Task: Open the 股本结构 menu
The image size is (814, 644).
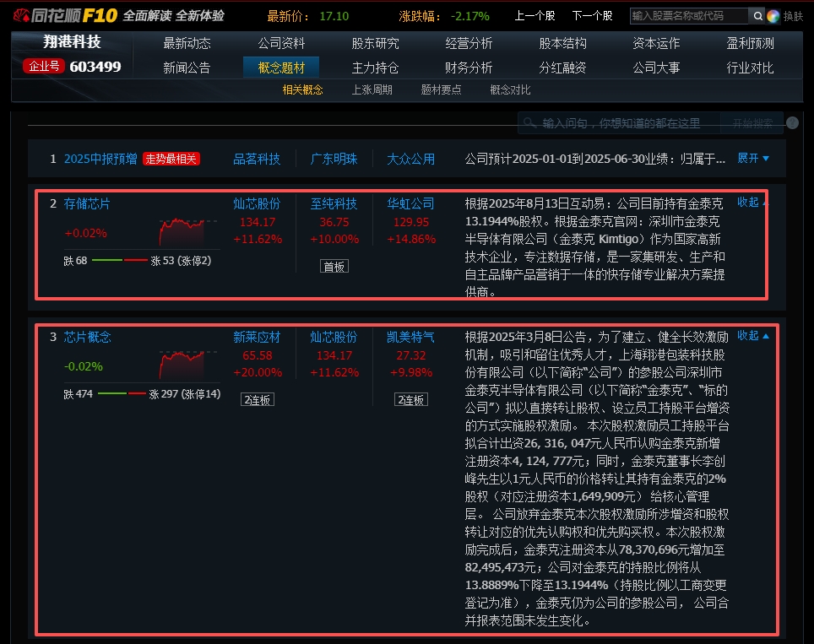Action: pyautogui.click(x=562, y=43)
